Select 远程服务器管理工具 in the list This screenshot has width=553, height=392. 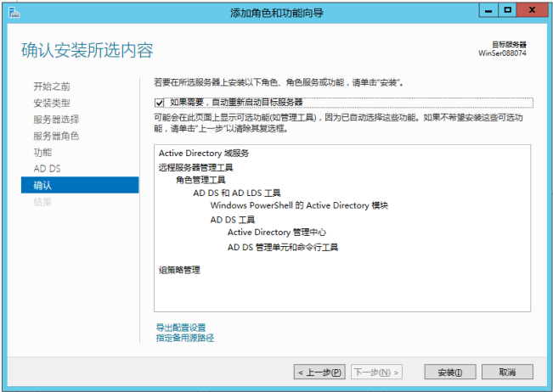click(x=195, y=167)
